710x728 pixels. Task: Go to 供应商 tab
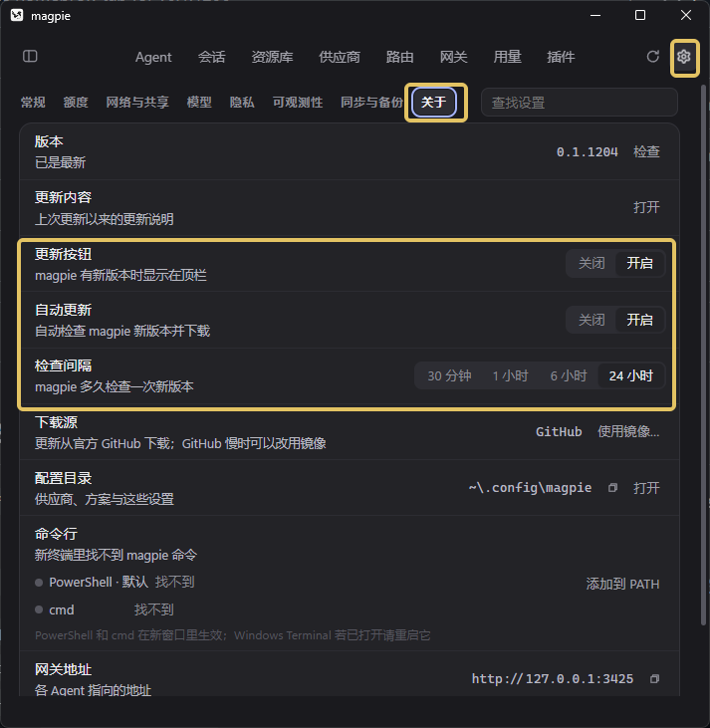point(340,57)
